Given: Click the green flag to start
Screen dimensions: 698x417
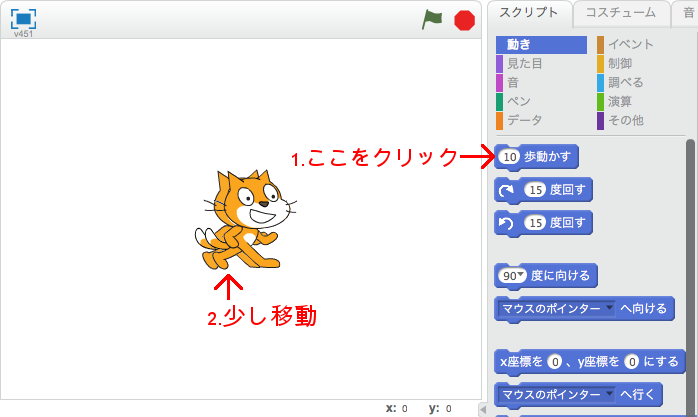Looking at the screenshot, I should [x=432, y=20].
